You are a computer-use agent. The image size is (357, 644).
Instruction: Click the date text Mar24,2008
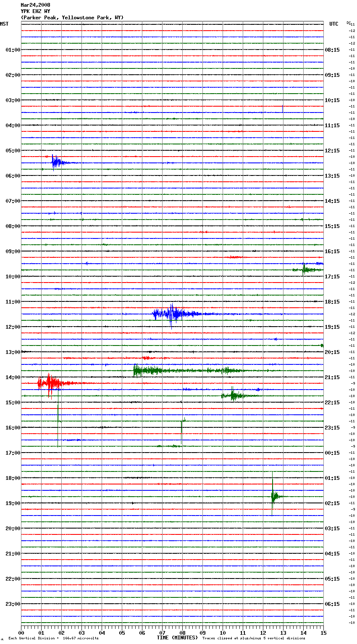35,5
